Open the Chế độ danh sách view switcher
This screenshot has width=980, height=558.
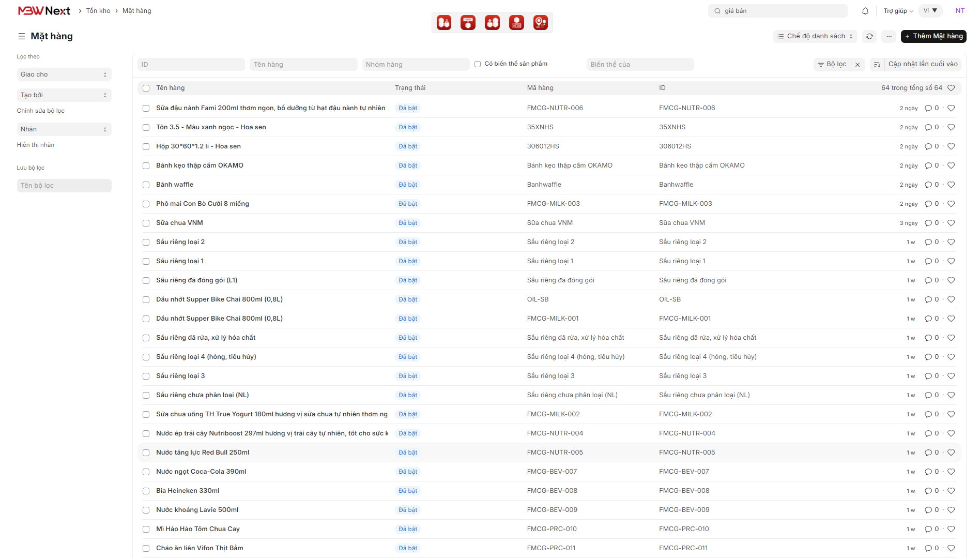815,36
